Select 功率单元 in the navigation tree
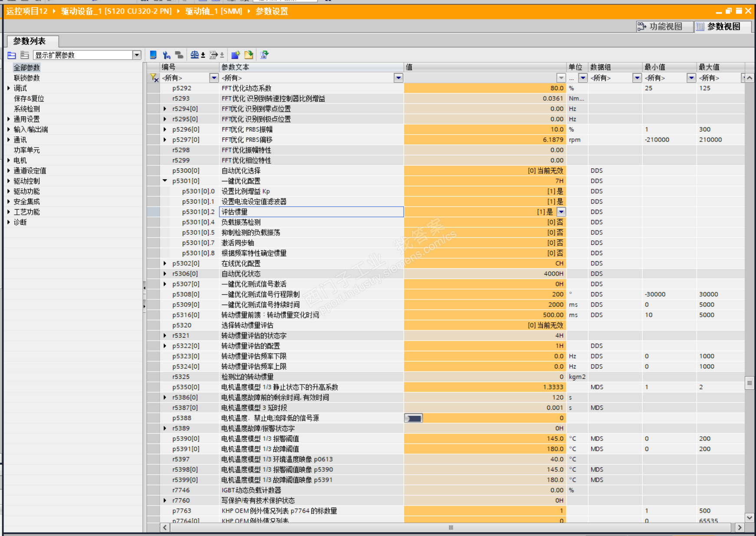Viewport: 756px width, 536px height. point(26,150)
